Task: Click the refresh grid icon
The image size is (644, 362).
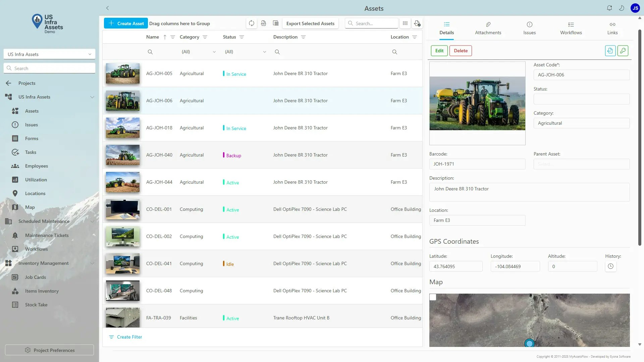Action: coord(252,23)
